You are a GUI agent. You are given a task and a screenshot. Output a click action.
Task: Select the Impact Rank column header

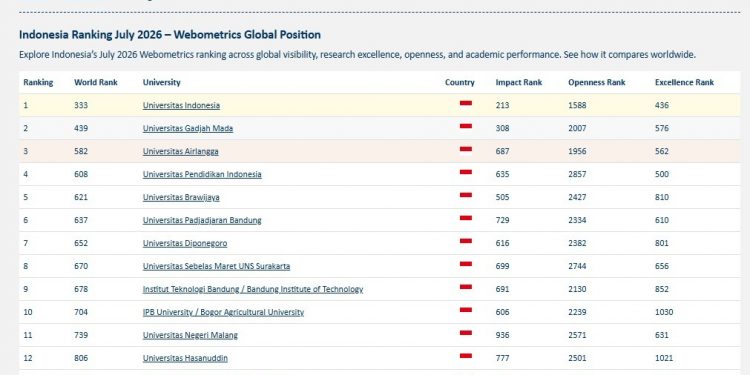[519, 82]
